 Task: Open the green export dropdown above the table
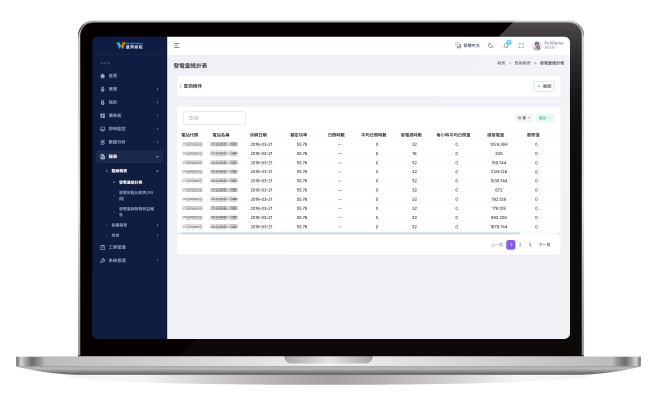tap(545, 118)
